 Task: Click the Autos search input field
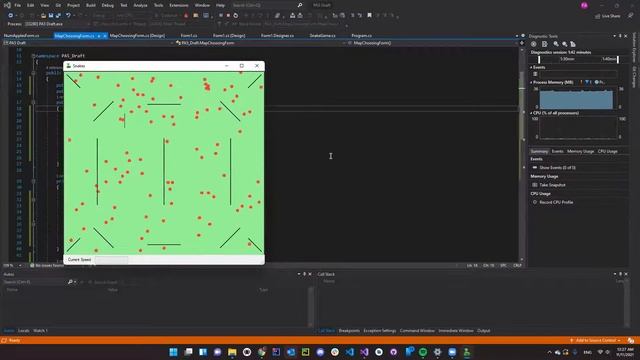(35, 282)
